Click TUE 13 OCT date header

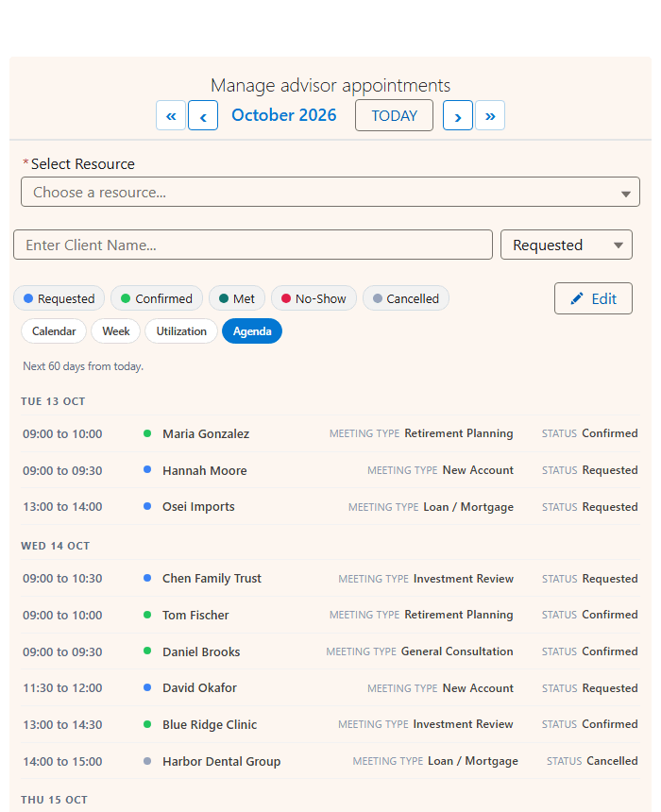click(53, 401)
